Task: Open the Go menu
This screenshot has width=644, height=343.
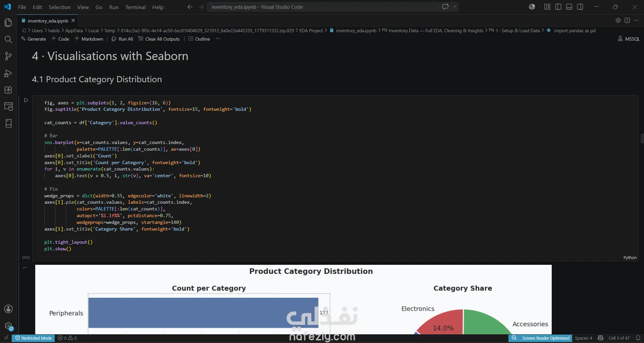Action: coord(99,7)
